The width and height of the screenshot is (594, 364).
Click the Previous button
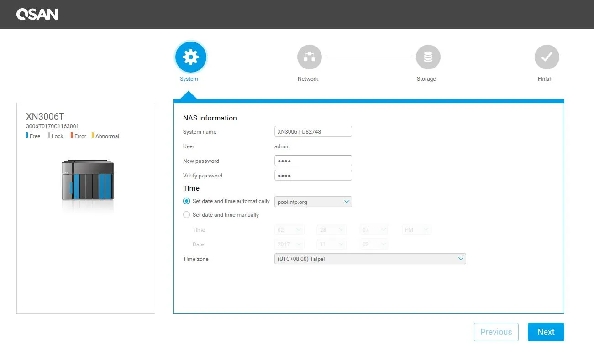point(496,332)
